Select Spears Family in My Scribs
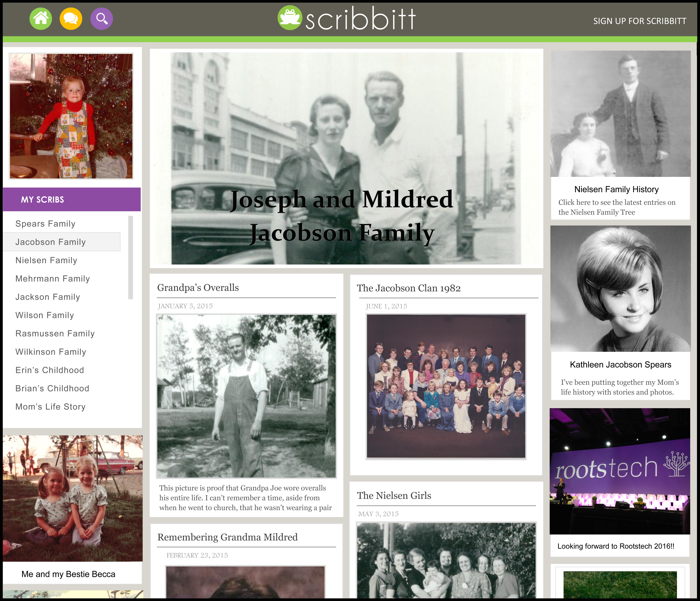The image size is (700, 601). click(x=45, y=224)
